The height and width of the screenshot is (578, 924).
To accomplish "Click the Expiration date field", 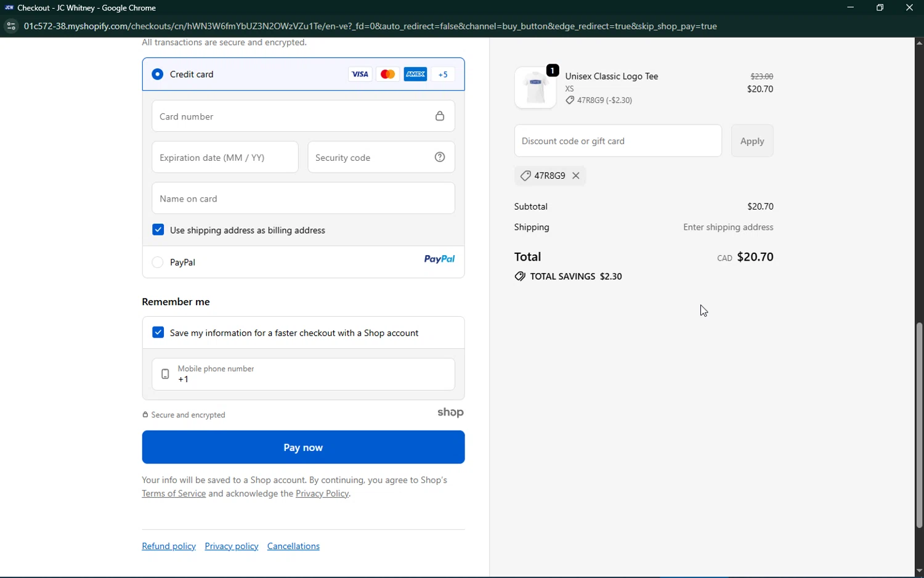I will pyautogui.click(x=225, y=157).
